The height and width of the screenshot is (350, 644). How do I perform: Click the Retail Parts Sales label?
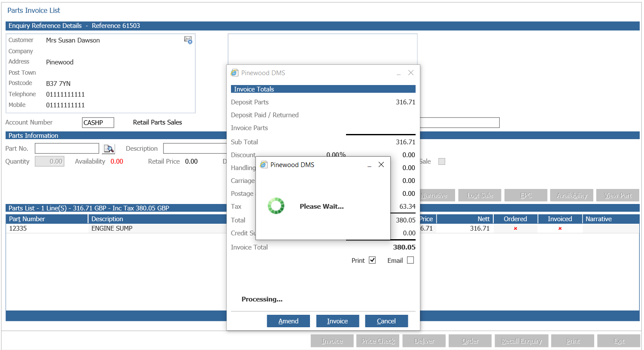coord(158,122)
